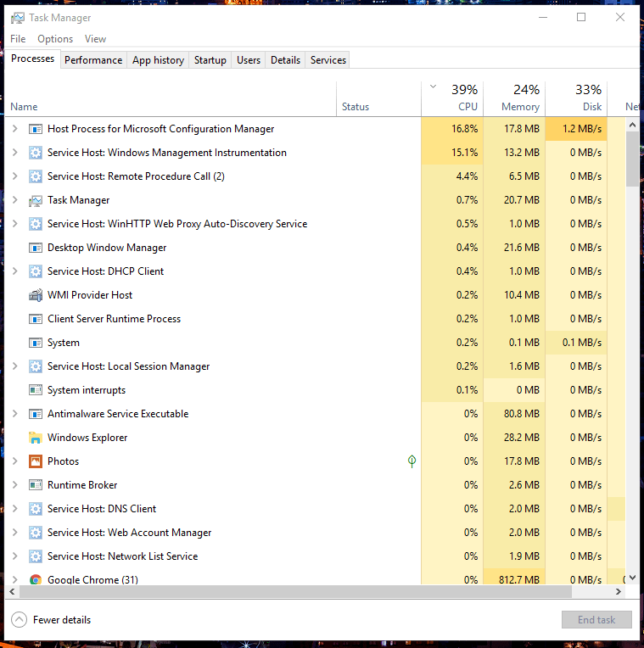
Task: Click the Task Manager process row icon
Action: (x=36, y=200)
